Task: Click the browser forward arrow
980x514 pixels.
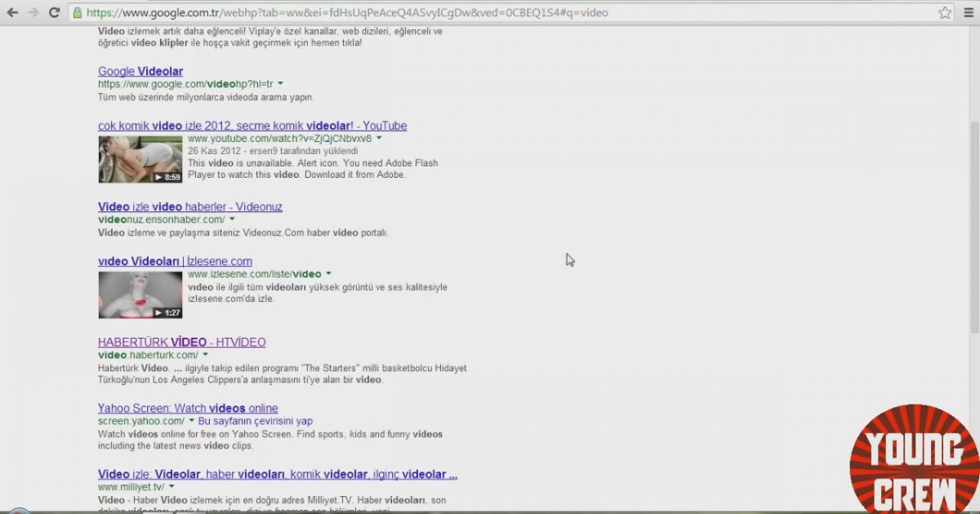Action: (x=33, y=12)
